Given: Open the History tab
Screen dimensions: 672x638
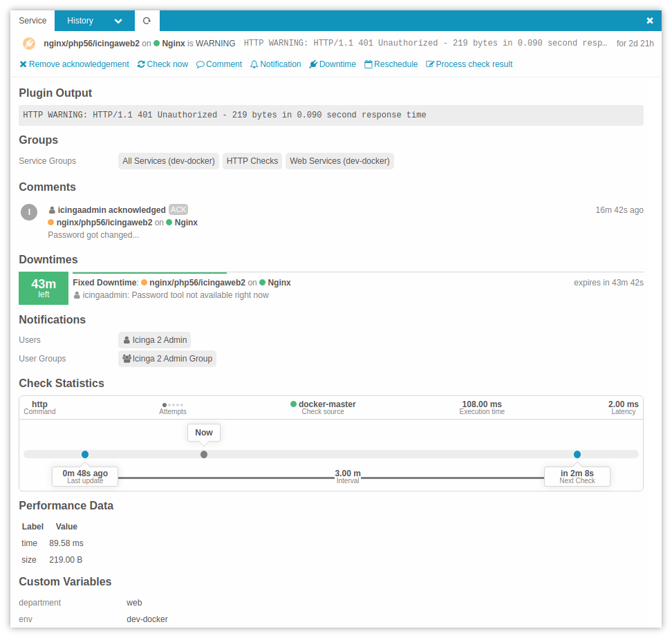Looking at the screenshot, I should pos(80,21).
